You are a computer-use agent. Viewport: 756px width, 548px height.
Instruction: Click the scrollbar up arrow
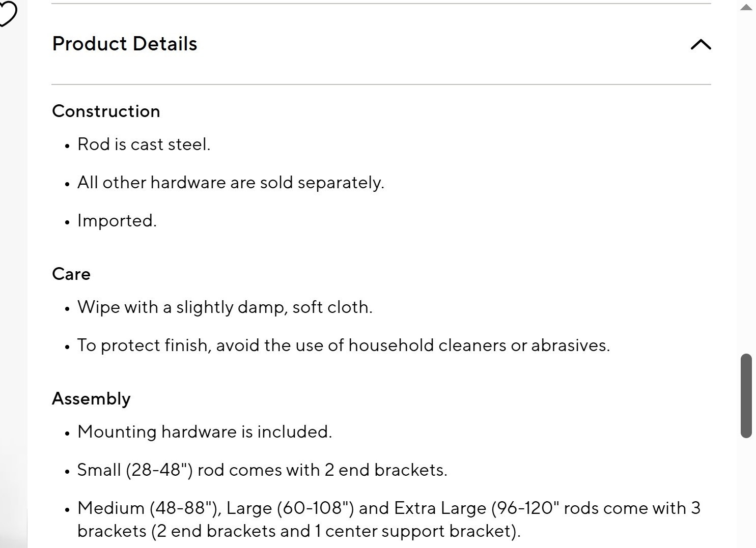click(x=746, y=7)
